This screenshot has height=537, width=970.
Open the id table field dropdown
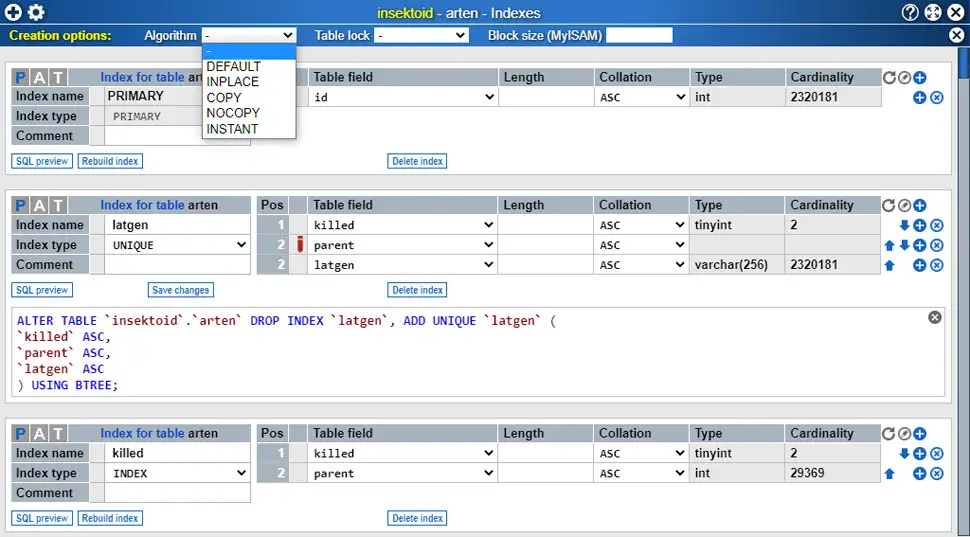pyautogui.click(x=403, y=97)
